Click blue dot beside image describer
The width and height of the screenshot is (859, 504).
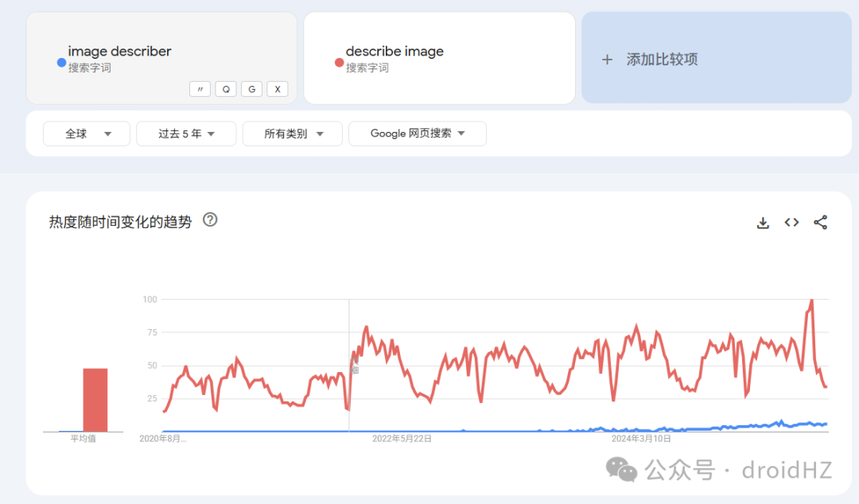coord(62,63)
